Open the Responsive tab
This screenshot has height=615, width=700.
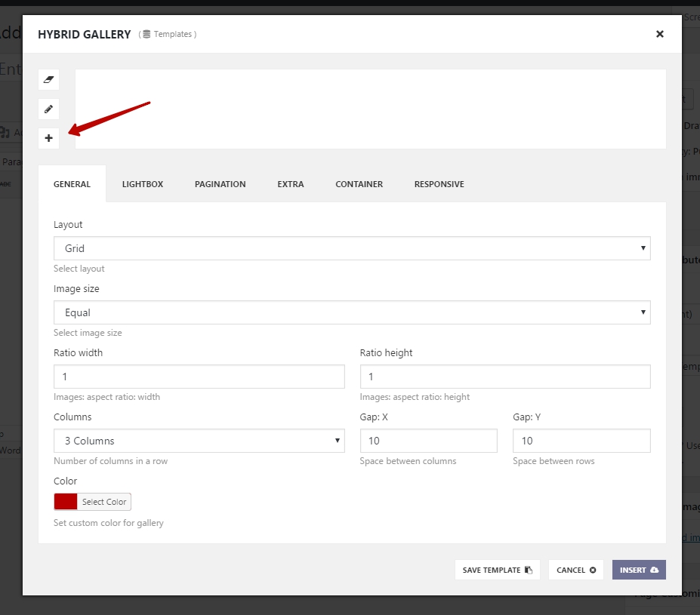pos(439,184)
